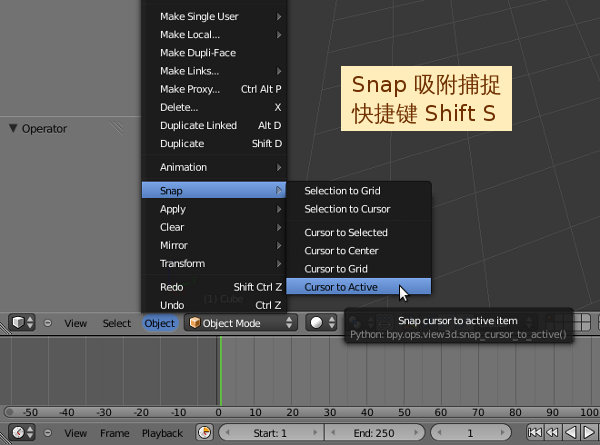Click the current frame number field
Viewport: 600px width, 445px height.
click(x=471, y=433)
